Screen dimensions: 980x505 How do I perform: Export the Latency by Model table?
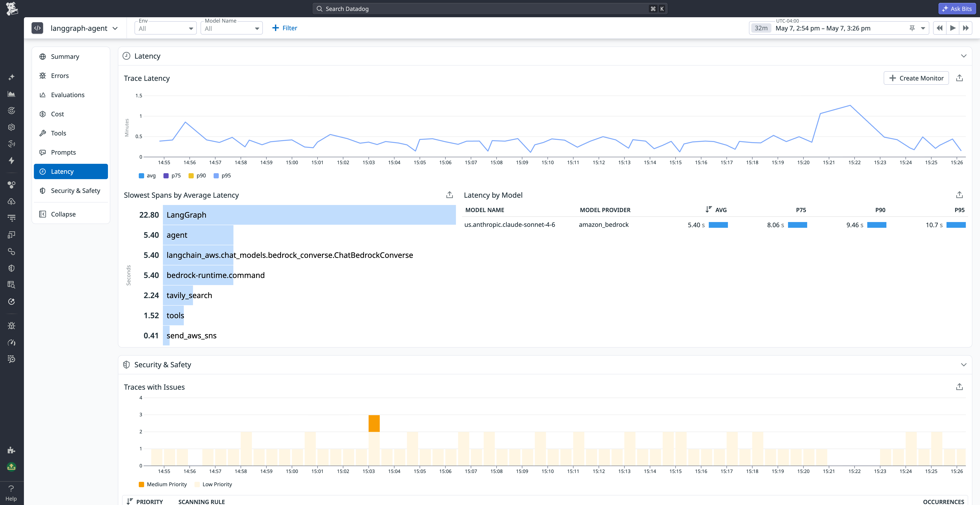tap(960, 195)
